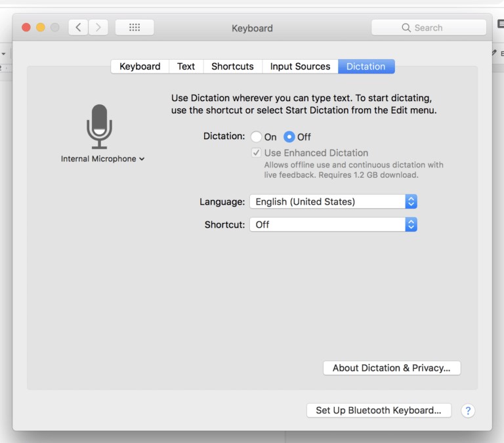The image size is (504, 443).
Task: Switch to the Keyboard tab
Action: click(x=140, y=66)
